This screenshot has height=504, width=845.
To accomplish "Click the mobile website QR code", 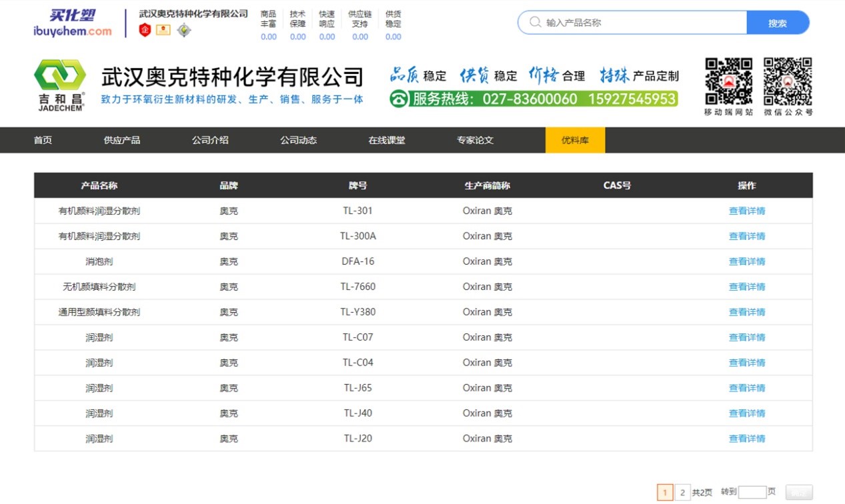I will pos(728,81).
